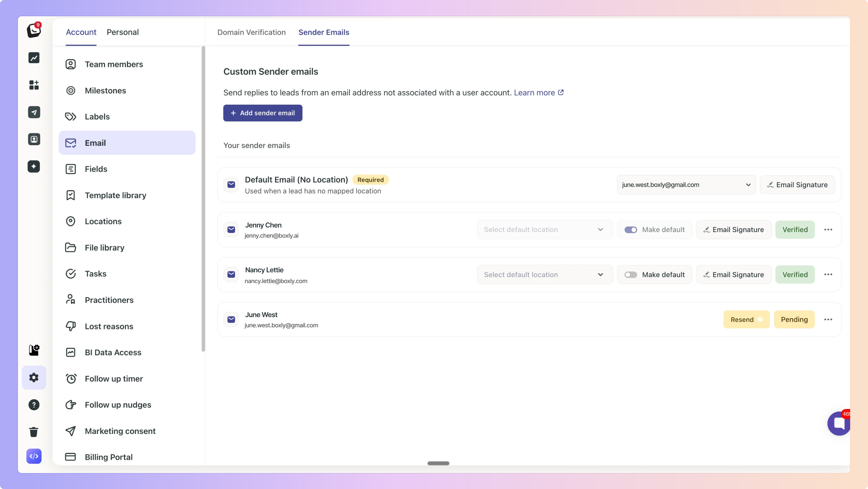
Task: Expand Nancy Lettie's default location dropdown
Action: (x=545, y=275)
